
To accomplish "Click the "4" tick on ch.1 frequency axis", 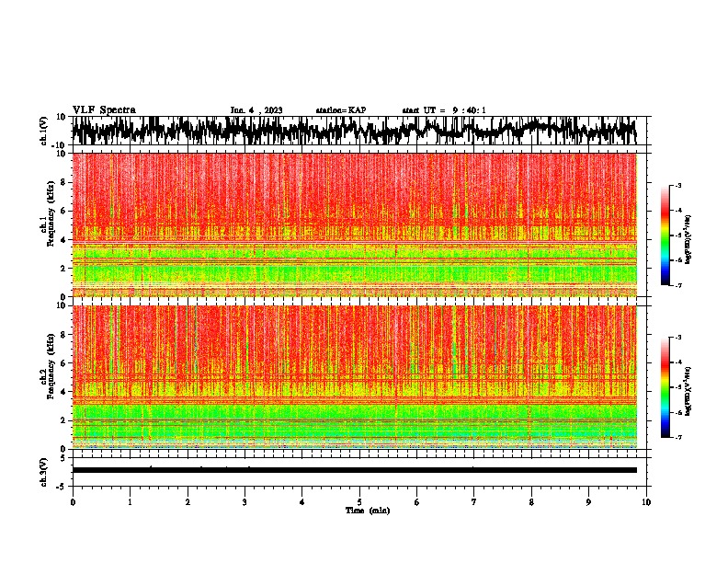I will point(64,240).
